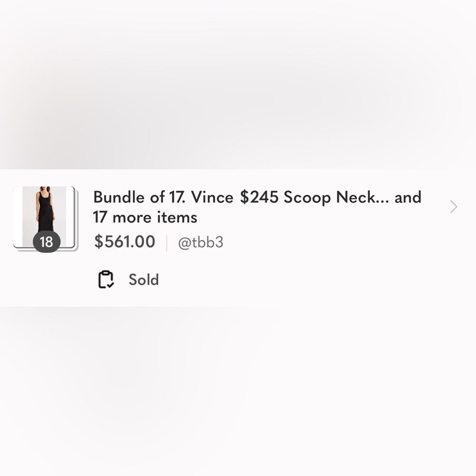The image size is (476, 476).
Task: Click the chevron arrow beside the listing
Action: [x=452, y=207]
